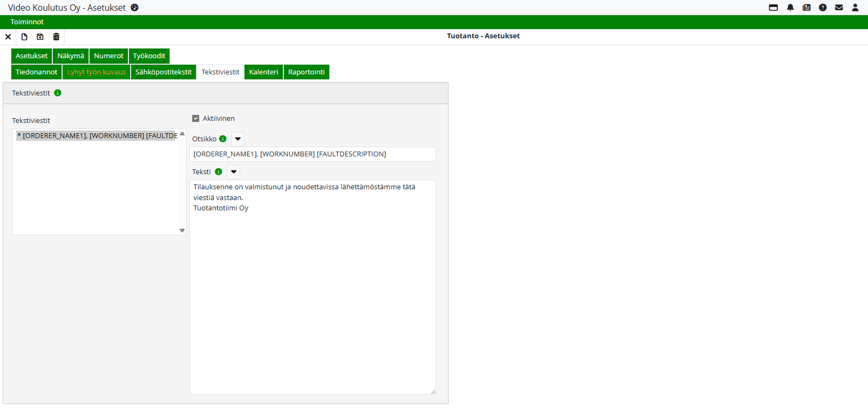Image resolution: width=868 pixels, height=411 pixels.
Task: Open notifications with the bell icon
Action: pos(790,8)
